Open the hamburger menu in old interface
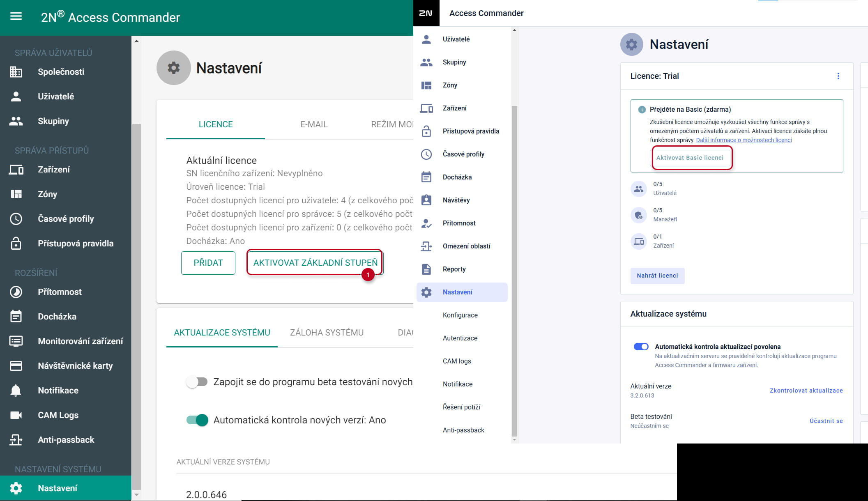The image size is (868, 501). coord(16,16)
